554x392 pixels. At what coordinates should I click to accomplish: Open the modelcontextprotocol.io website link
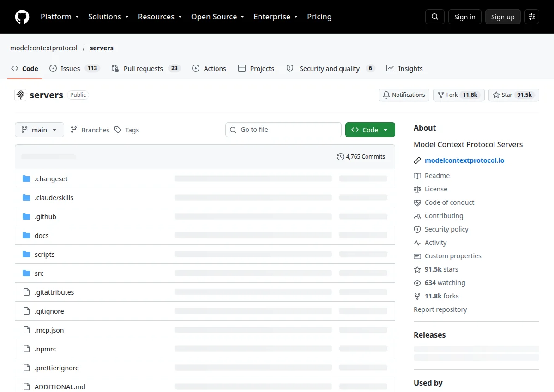[464, 161]
